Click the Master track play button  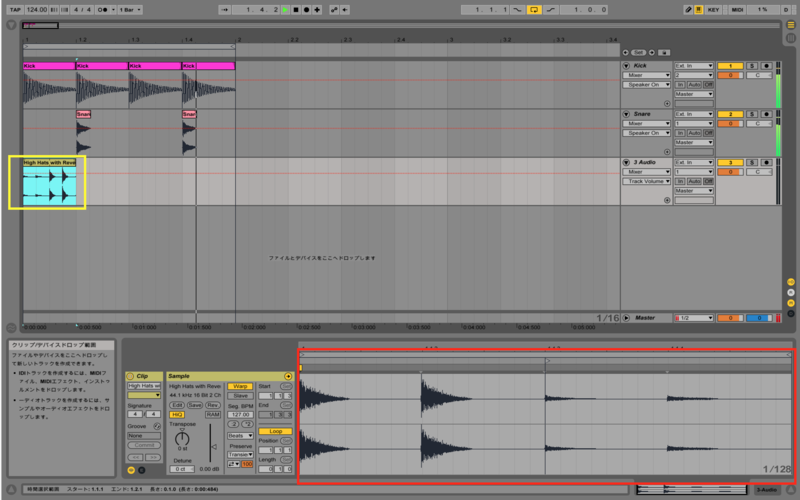(x=626, y=318)
